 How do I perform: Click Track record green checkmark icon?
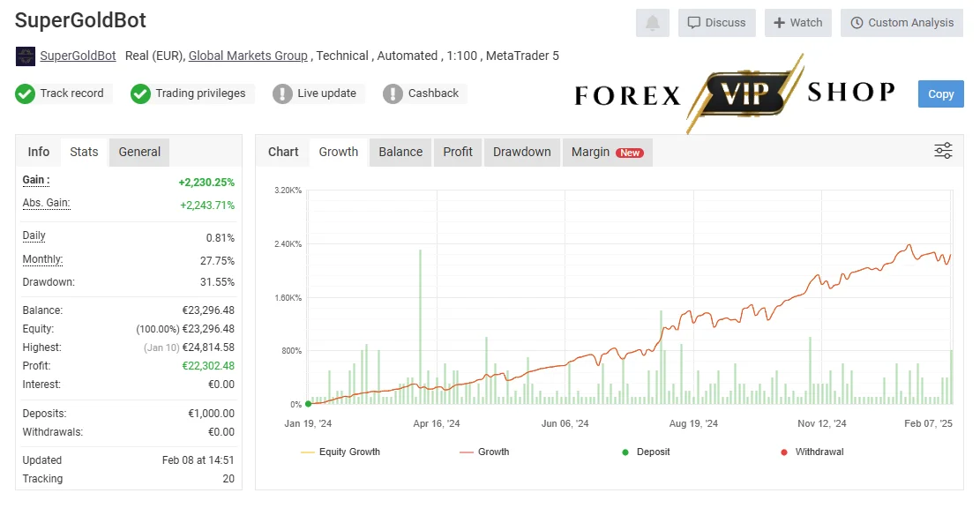pyautogui.click(x=25, y=93)
